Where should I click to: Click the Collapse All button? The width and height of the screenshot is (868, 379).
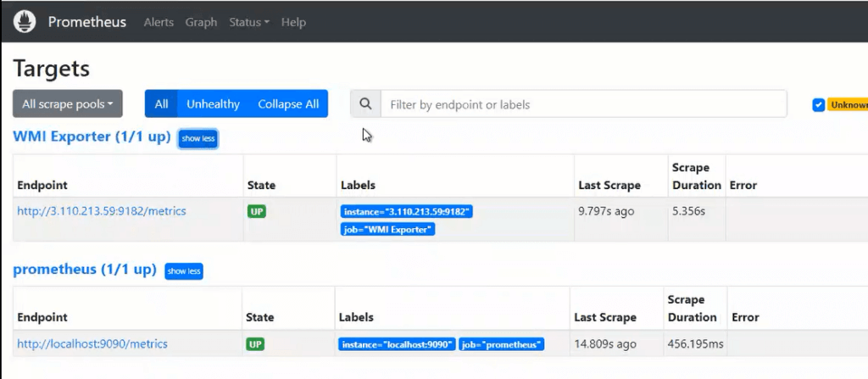tap(288, 104)
